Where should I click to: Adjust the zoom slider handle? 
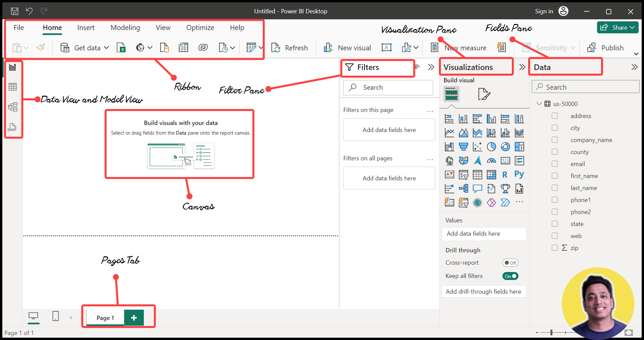coord(551,332)
